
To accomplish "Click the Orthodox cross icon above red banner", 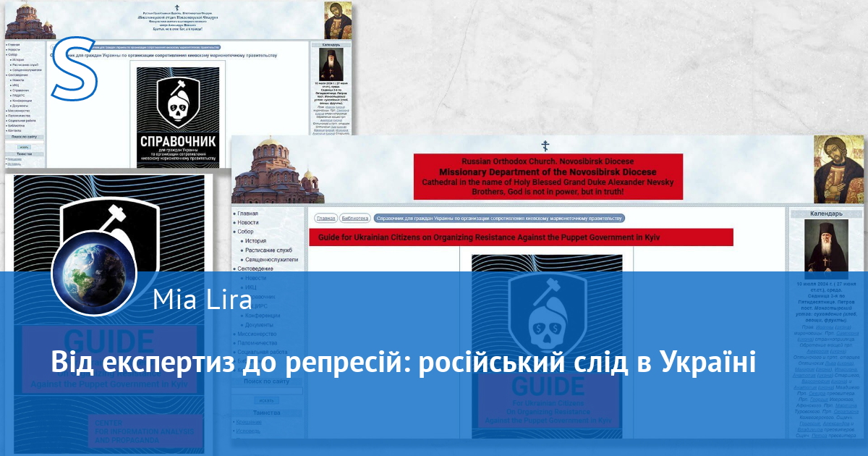I will click(545, 145).
